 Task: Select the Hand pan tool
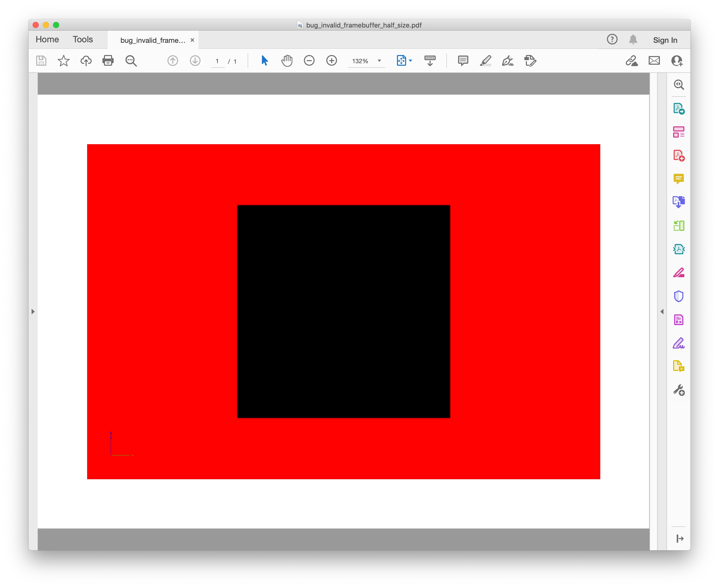287,61
